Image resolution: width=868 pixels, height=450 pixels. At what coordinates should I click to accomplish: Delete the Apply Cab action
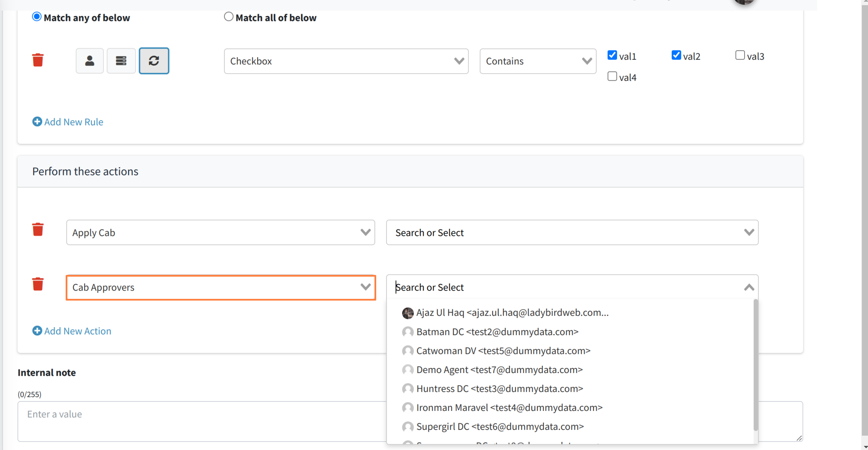(x=38, y=229)
